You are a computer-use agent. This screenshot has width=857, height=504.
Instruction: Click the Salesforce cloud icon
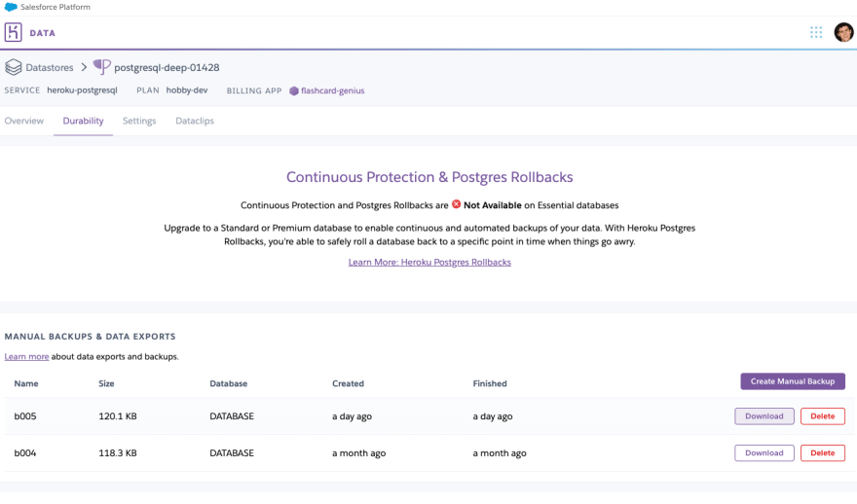coord(11,7)
